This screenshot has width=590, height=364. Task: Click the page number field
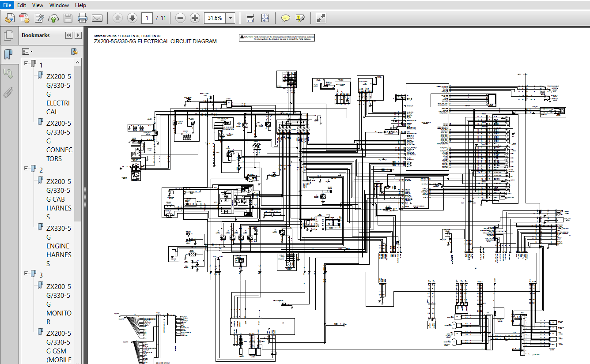(x=147, y=18)
